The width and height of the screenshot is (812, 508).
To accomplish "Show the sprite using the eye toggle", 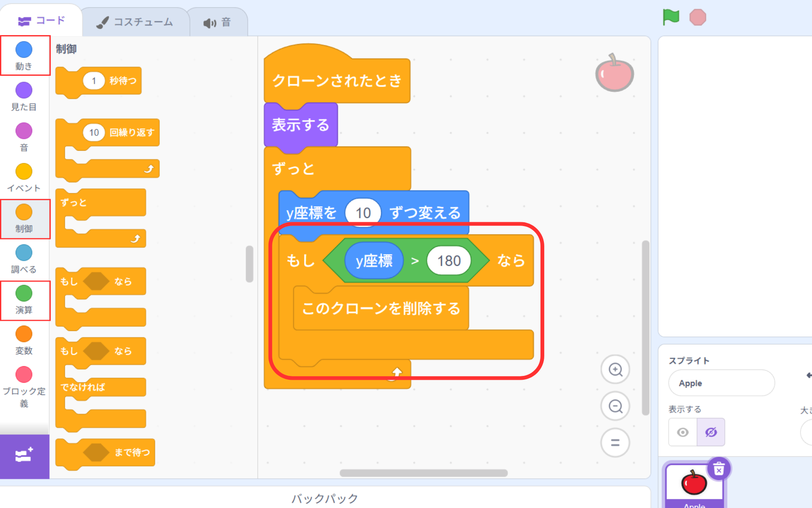I will tap(683, 432).
